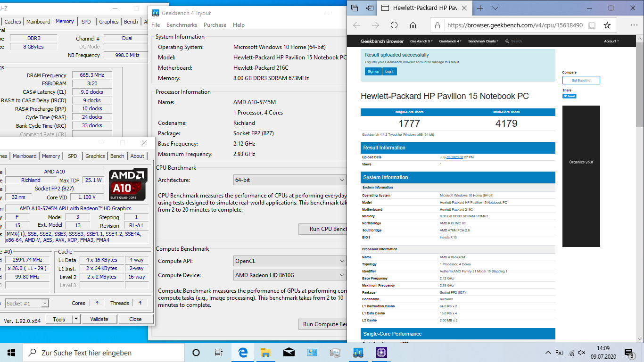Switch to CPU-Z purple chip taskbar icon

pos(381,353)
